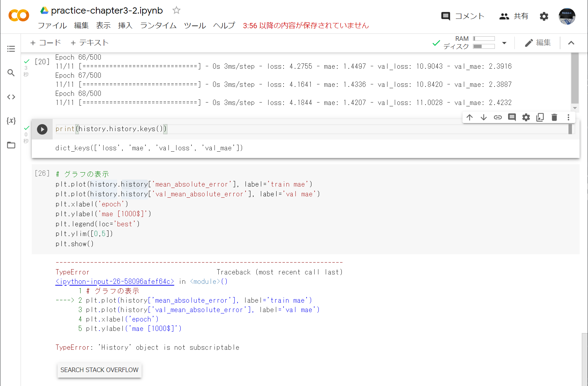Open the 挿入 menu
Image resolution: width=588 pixels, height=386 pixels.
pos(125,25)
